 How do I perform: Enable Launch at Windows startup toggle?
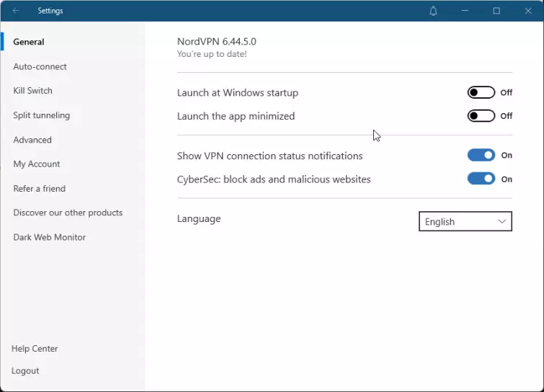[x=481, y=92]
